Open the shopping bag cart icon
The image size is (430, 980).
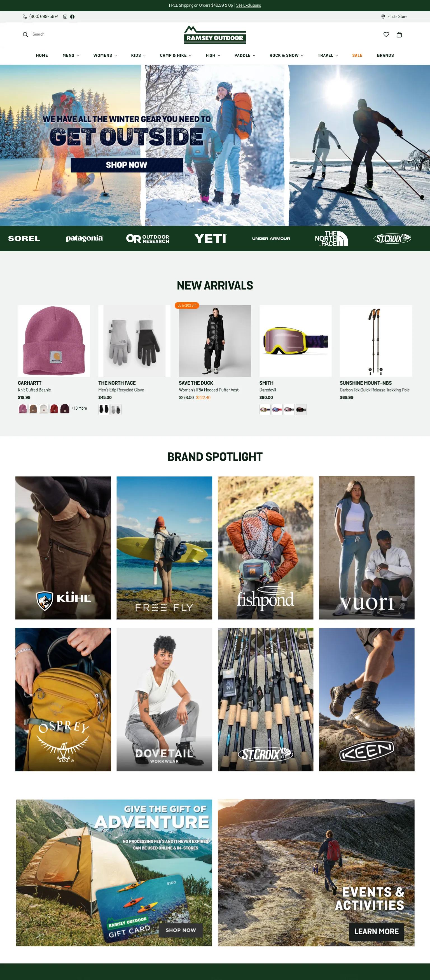pos(399,35)
